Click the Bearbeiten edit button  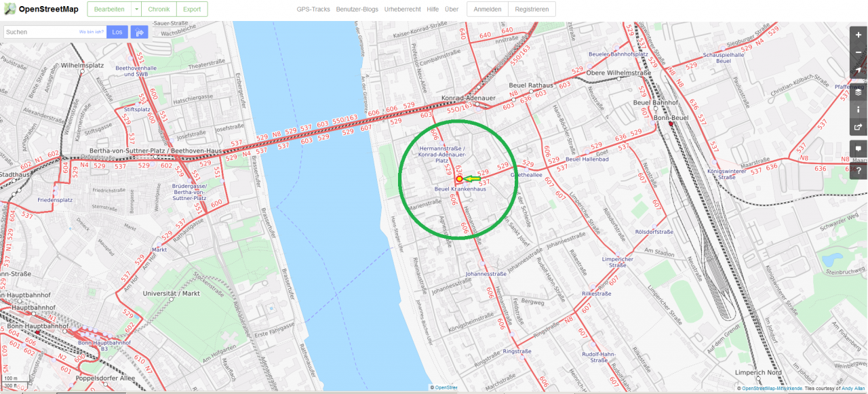click(x=108, y=9)
